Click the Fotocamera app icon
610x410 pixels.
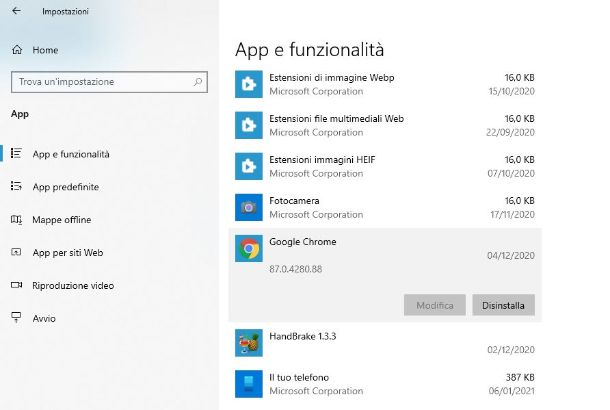[x=249, y=207]
